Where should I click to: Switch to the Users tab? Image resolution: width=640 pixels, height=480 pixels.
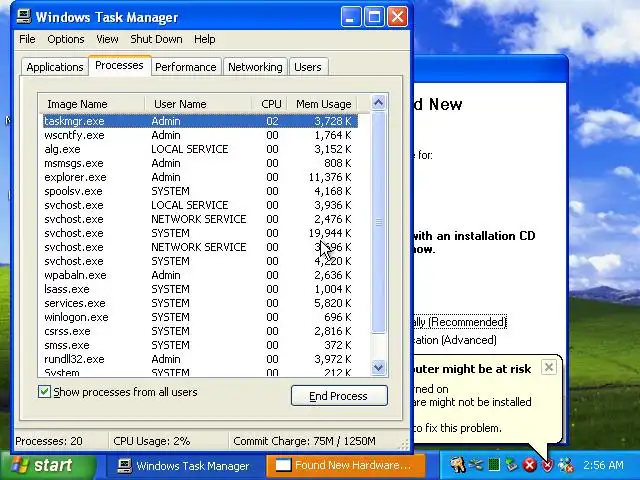click(x=308, y=67)
